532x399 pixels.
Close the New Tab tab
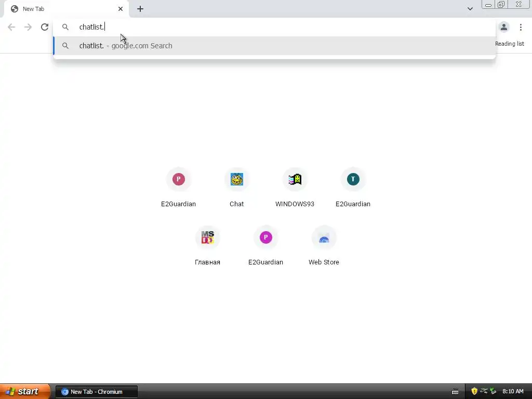click(x=121, y=9)
